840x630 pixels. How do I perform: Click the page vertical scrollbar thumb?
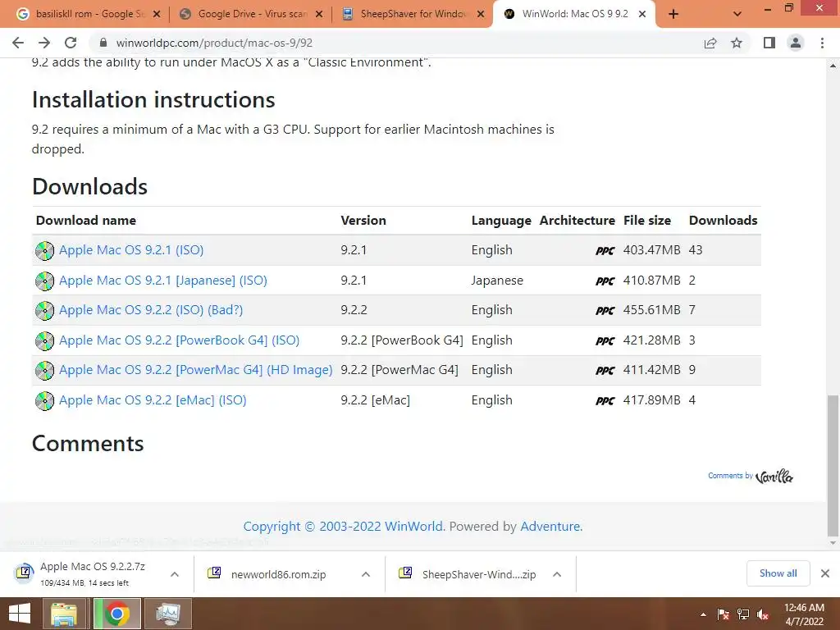pyautogui.click(x=832, y=465)
